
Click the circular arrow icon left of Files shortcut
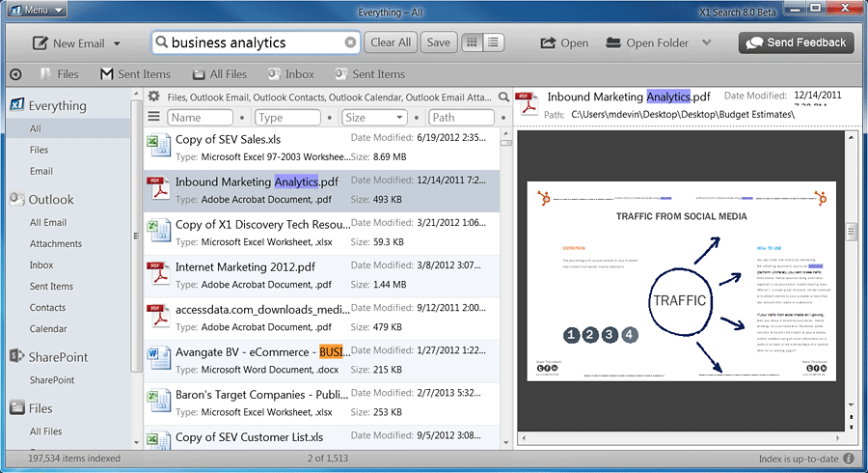point(15,74)
